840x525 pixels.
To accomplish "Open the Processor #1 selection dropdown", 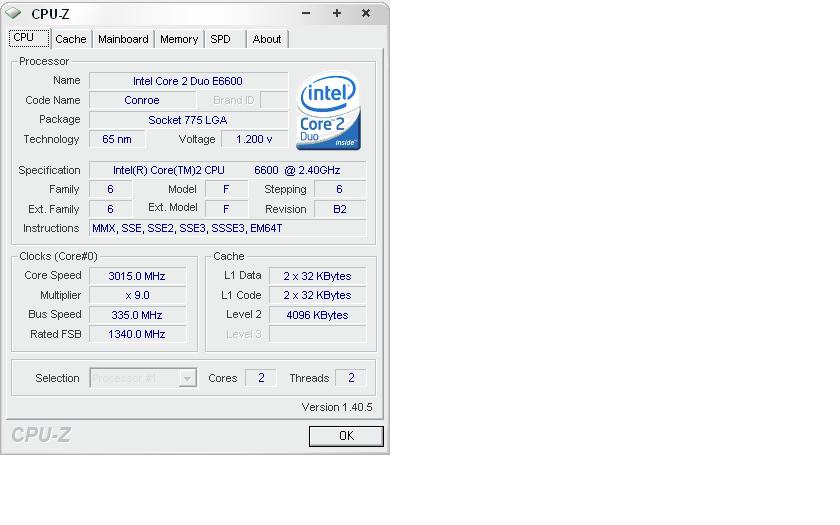I will pyautogui.click(x=143, y=378).
